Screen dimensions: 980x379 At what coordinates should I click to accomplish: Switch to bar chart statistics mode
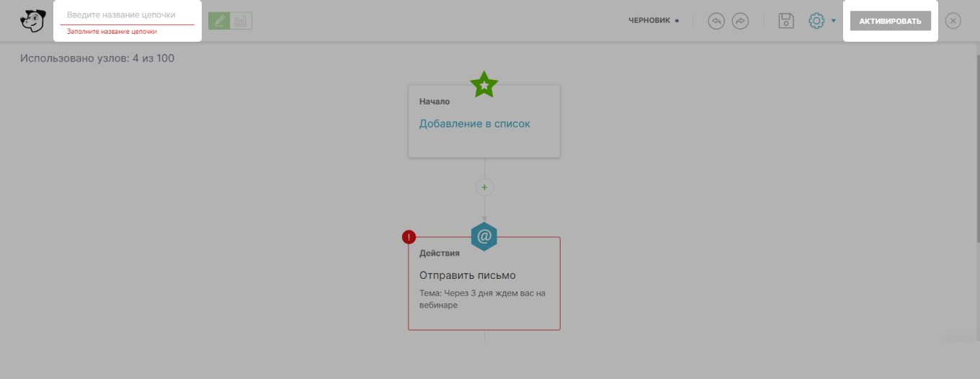click(x=241, y=21)
